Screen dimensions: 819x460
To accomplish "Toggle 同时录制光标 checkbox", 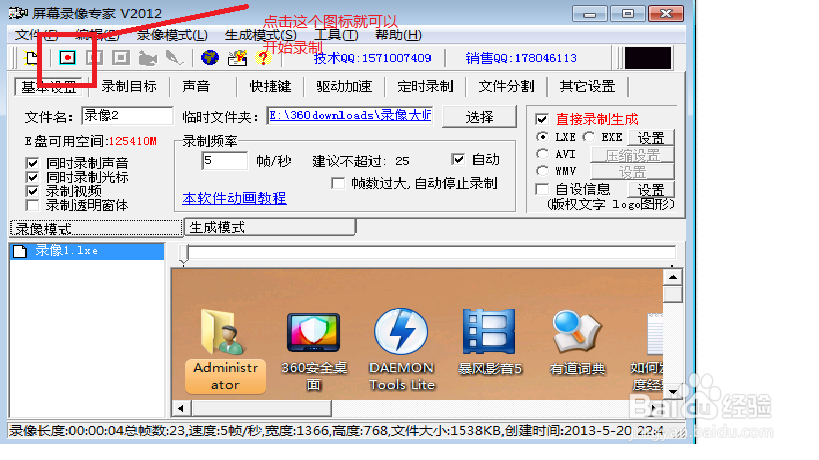I will pos(32,177).
